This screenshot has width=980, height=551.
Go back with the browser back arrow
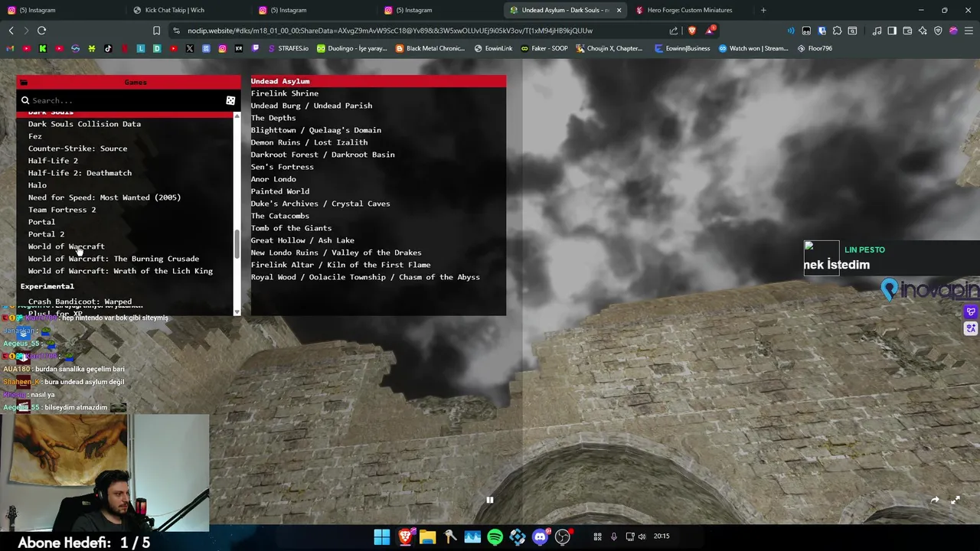[11, 31]
